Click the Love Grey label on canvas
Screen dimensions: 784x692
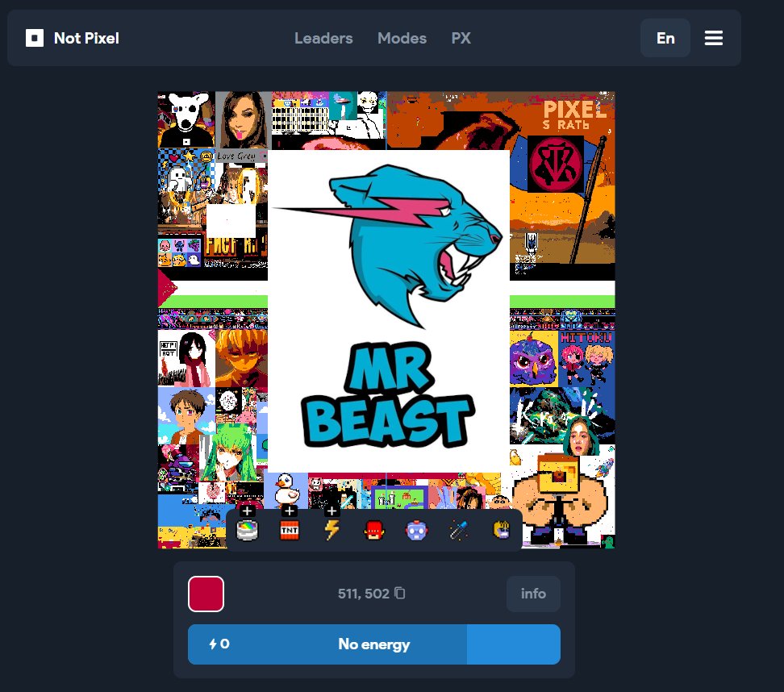coord(236,156)
